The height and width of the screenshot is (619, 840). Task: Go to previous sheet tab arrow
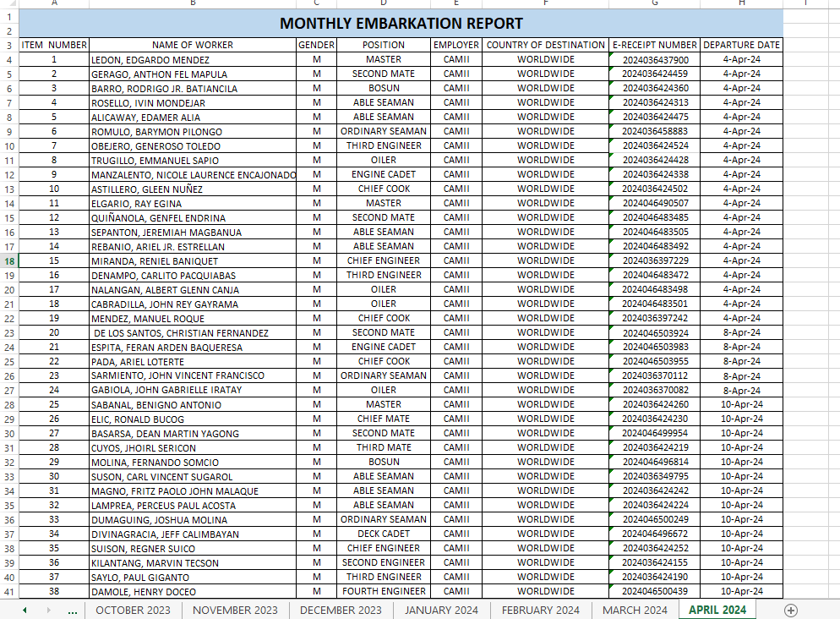click(25, 610)
